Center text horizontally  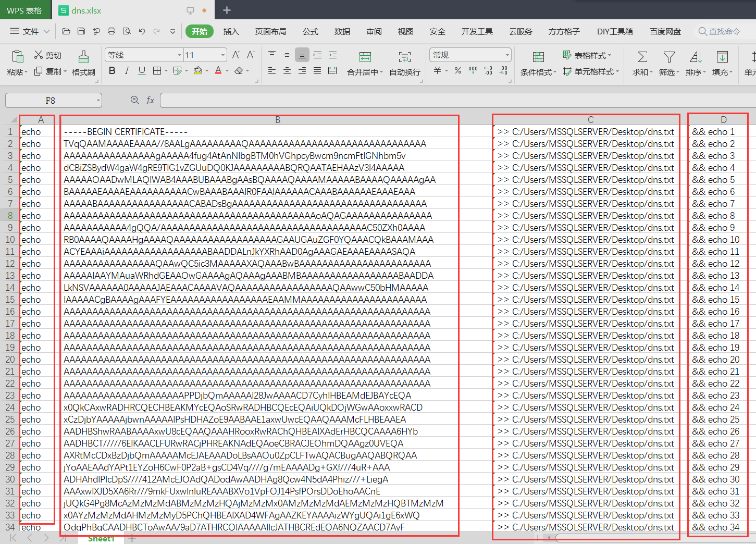(287, 70)
